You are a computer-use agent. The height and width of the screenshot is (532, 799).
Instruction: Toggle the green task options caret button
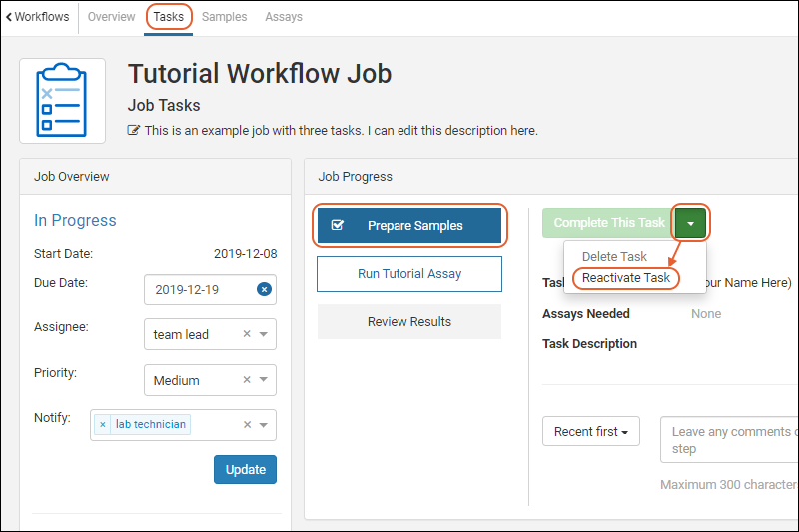pyautogui.click(x=690, y=223)
